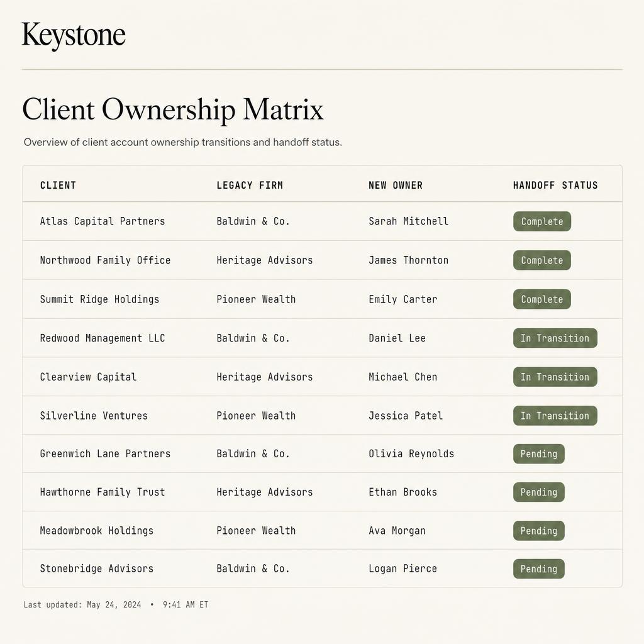The image size is (644, 644).
Task: Click the HANDOFF STATUS column header
Action: 555,186
